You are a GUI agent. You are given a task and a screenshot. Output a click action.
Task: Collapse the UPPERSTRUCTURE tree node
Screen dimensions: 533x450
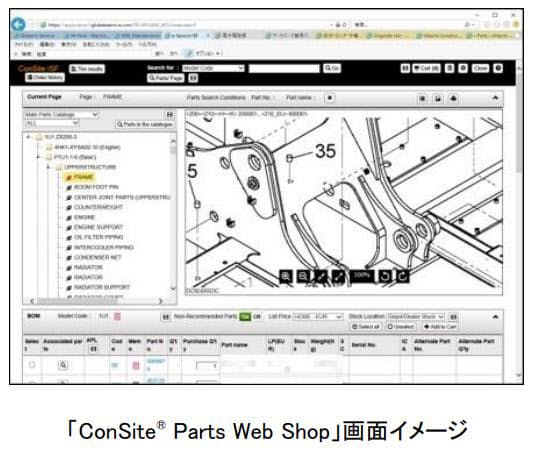[x=48, y=167]
